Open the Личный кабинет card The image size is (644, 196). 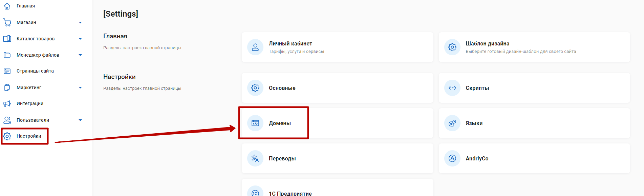(337, 47)
